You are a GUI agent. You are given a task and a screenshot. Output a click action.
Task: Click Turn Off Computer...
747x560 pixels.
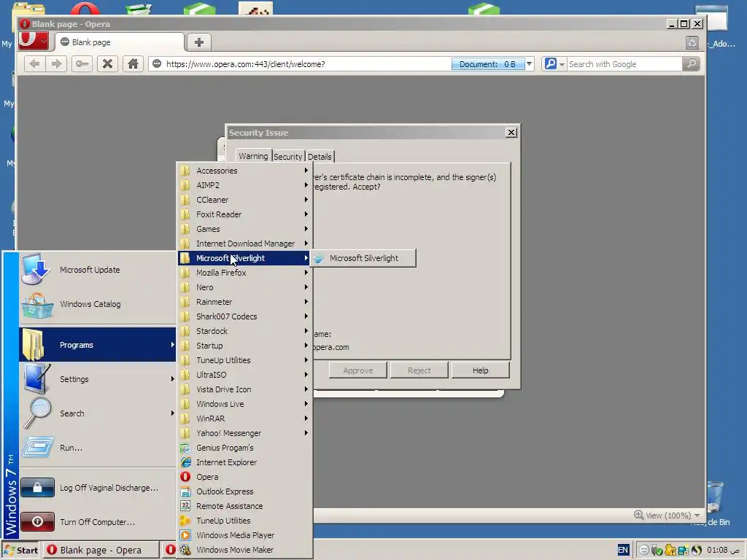pyautogui.click(x=98, y=522)
